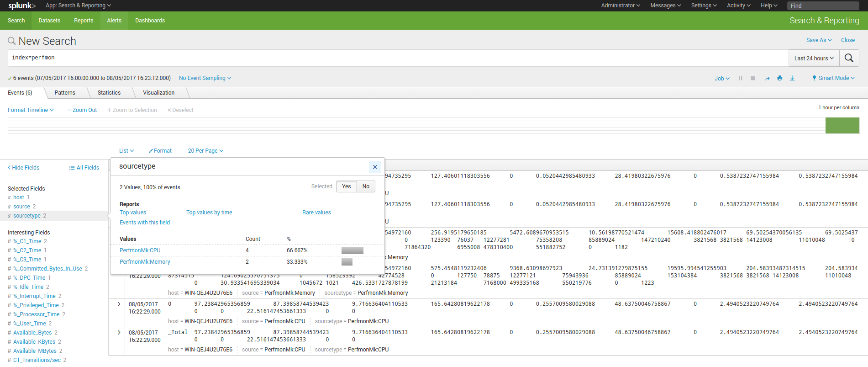Click the export download icon
This screenshot has height=367, width=868.
792,78
